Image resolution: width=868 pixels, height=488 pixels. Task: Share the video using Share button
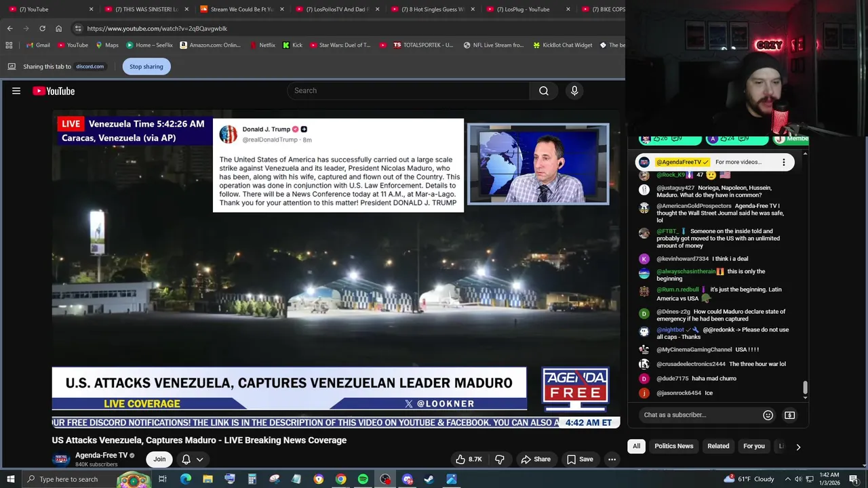(535, 460)
